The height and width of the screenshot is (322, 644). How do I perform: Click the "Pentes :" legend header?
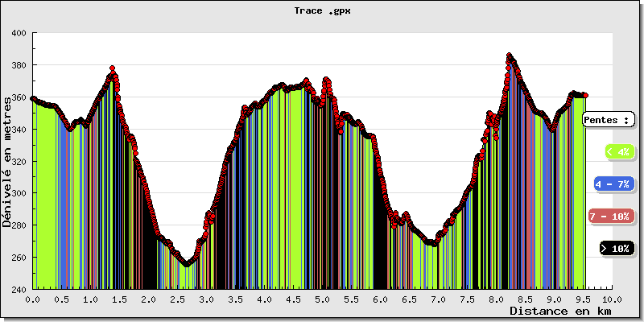[x=609, y=119]
